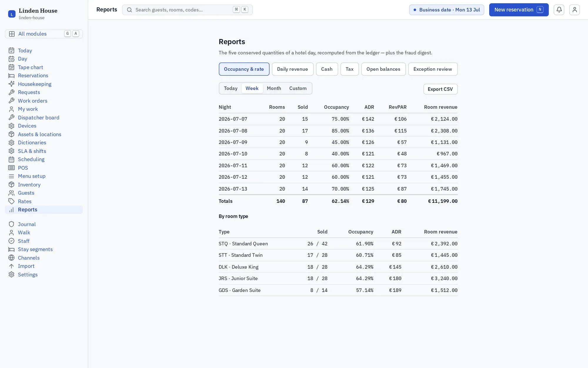Click the Housekeeping sparkle icon
Screen dimensions: 588x368
point(11,84)
